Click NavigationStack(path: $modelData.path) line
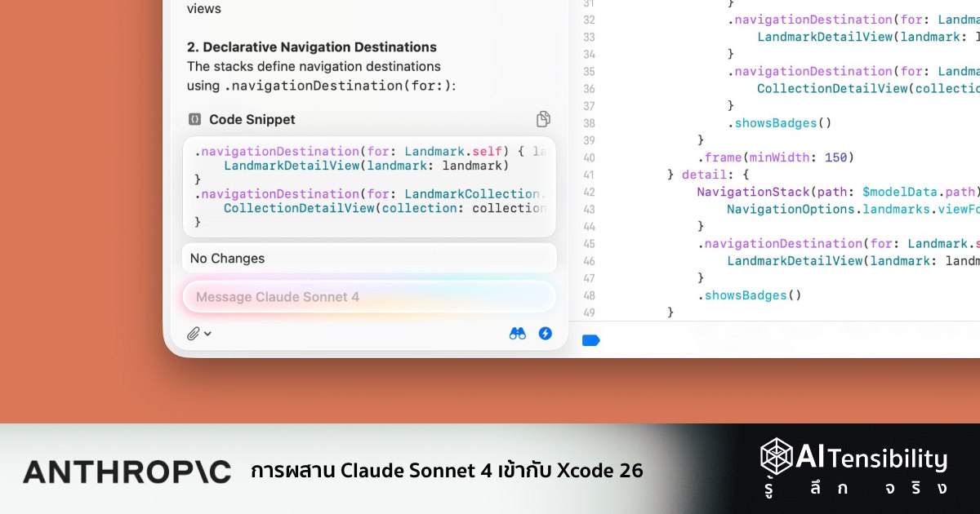 pos(837,192)
